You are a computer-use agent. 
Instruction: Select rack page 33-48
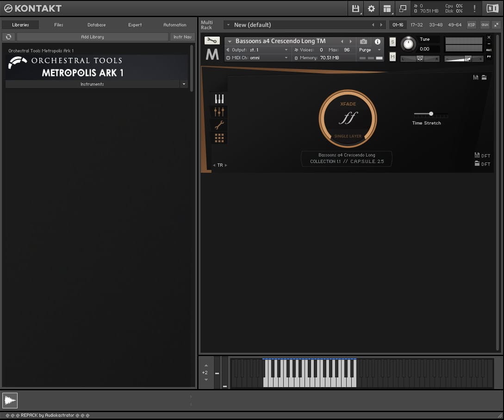[436, 25]
